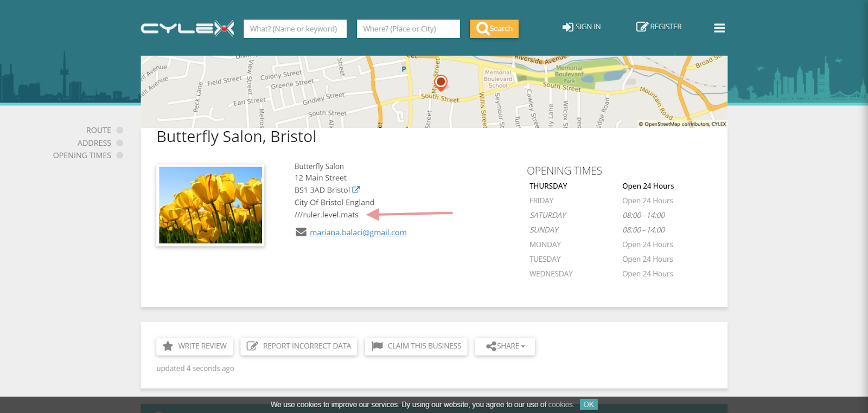Click Sunday hours 08:00 - 14:00
The image size is (868, 413).
pos(644,230)
